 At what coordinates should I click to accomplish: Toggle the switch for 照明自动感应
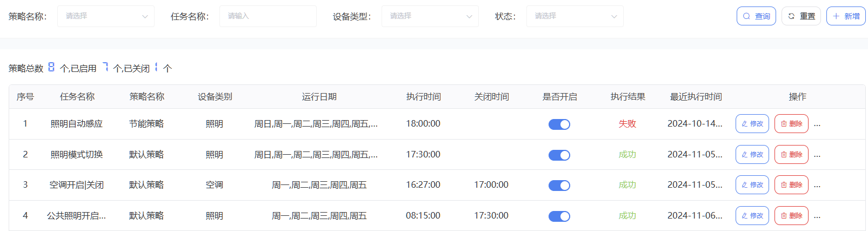[x=559, y=124]
